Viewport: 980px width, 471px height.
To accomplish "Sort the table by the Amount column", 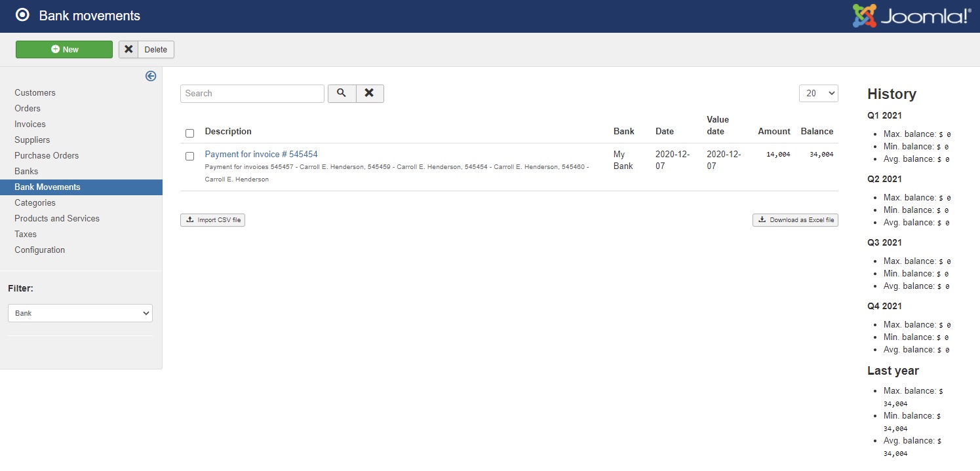I will coord(774,131).
